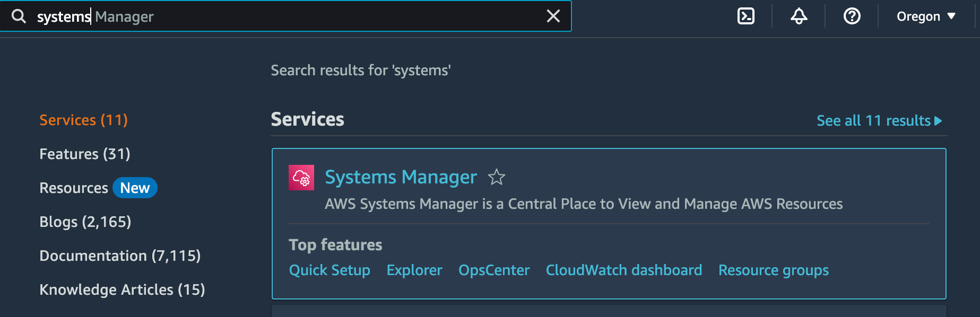Open the help question mark menu
Viewport: 980px width, 317px height.
point(852,16)
